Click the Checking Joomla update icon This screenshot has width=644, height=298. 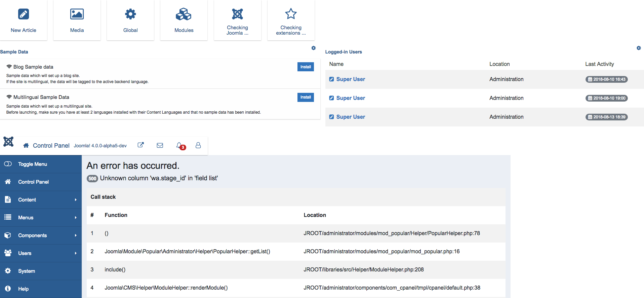click(x=237, y=14)
